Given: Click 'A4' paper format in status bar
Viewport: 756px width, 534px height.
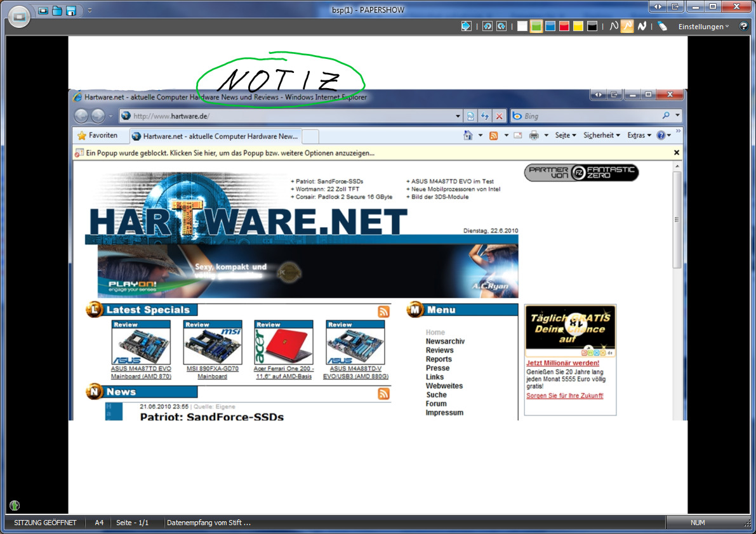Looking at the screenshot, I should [99, 523].
